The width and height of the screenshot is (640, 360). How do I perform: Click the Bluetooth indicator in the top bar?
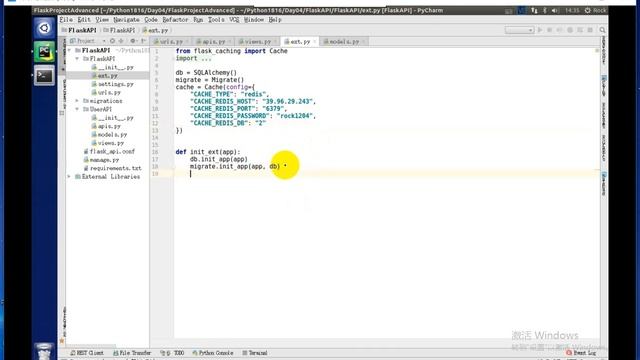click(544, 11)
